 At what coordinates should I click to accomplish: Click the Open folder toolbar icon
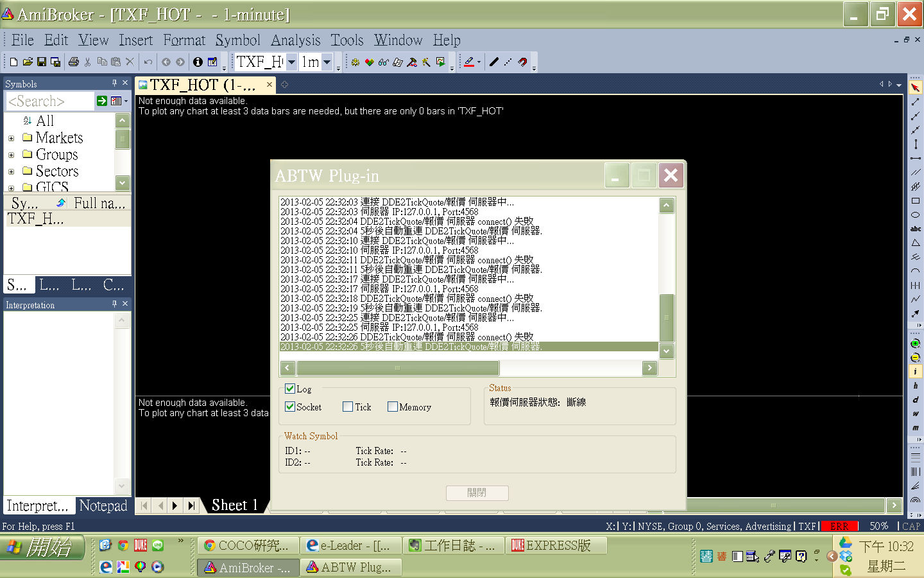coord(28,62)
